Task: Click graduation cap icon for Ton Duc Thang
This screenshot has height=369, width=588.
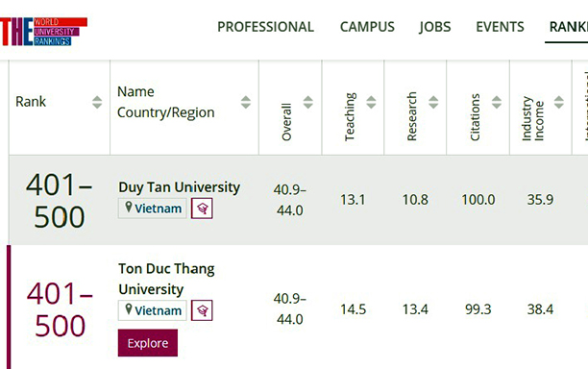Action: tap(202, 310)
